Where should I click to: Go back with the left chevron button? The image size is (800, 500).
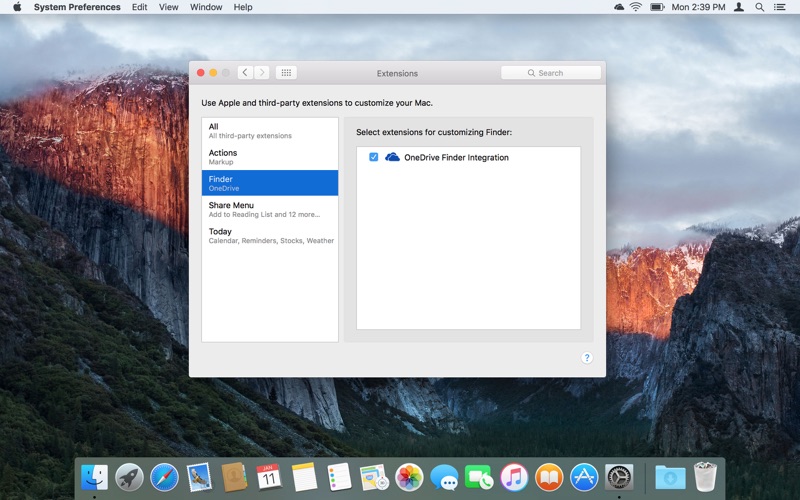point(245,73)
